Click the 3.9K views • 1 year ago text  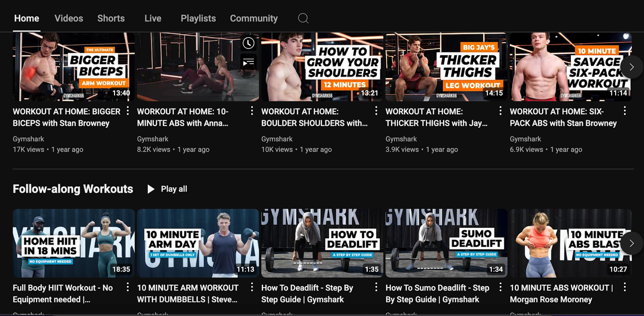pos(422,150)
